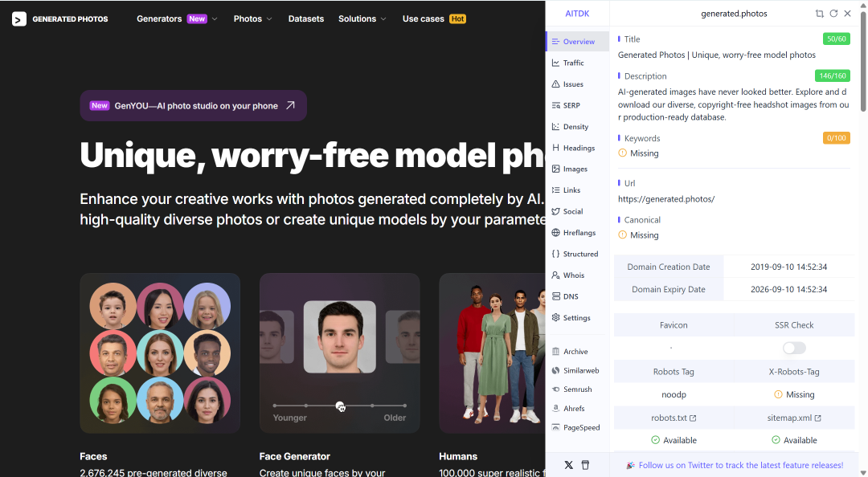Click the GenYOU AI photo studio banner
This screenshot has height=477, width=868.
(193, 106)
